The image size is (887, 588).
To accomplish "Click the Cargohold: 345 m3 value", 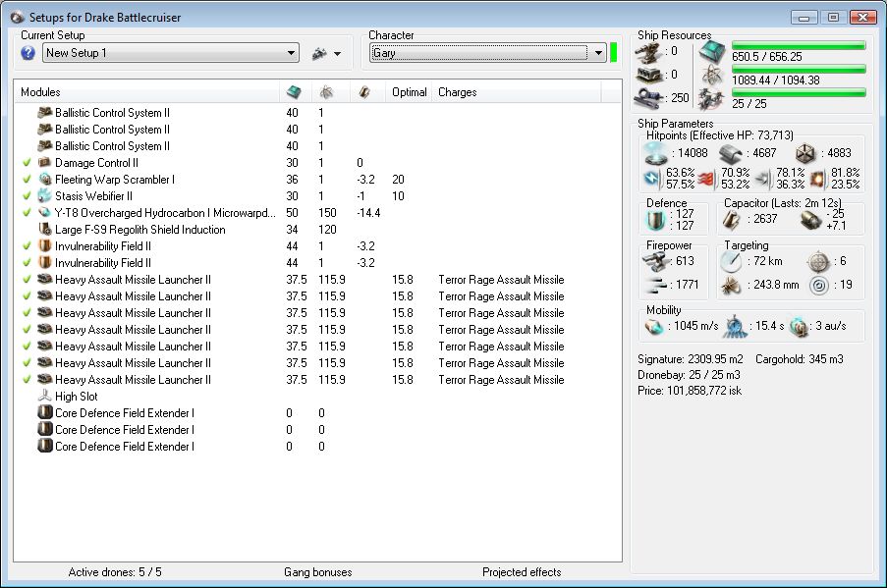I will pyautogui.click(x=800, y=359).
